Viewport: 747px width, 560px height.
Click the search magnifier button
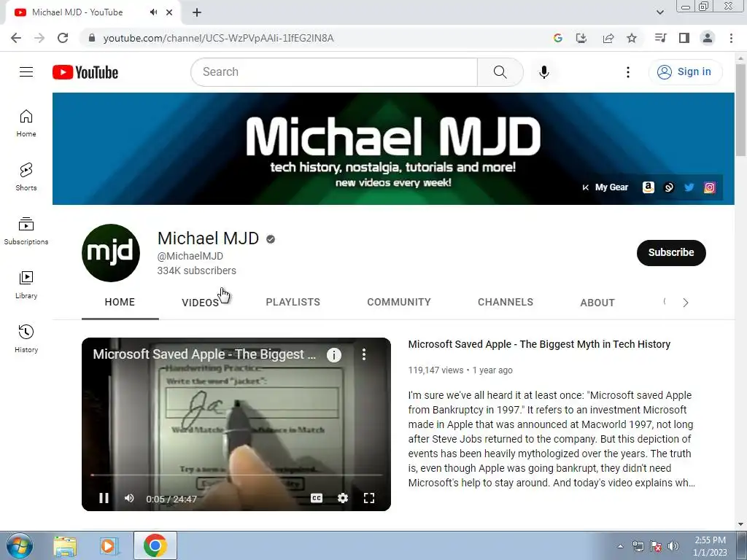click(x=500, y=72)
